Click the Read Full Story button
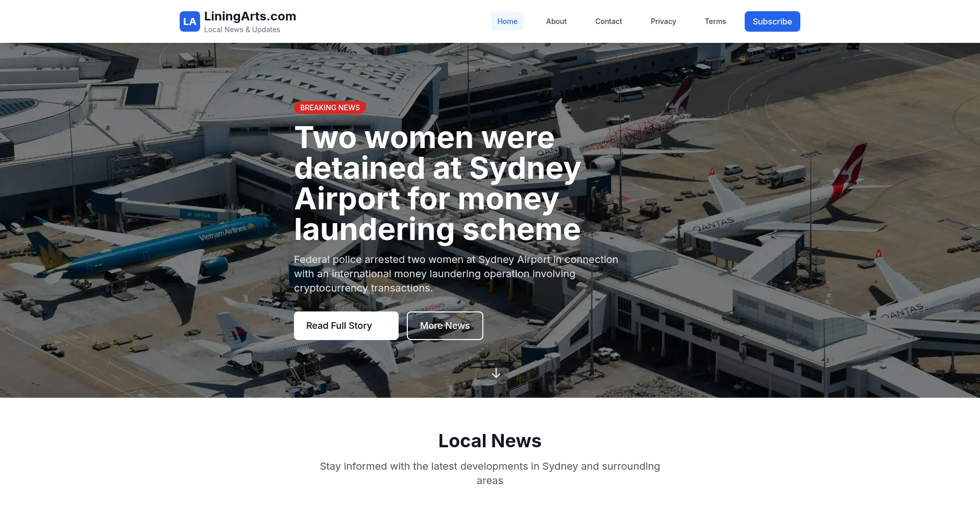The width and height of the screenshot is (980, 507). click(x=346, y=326)
